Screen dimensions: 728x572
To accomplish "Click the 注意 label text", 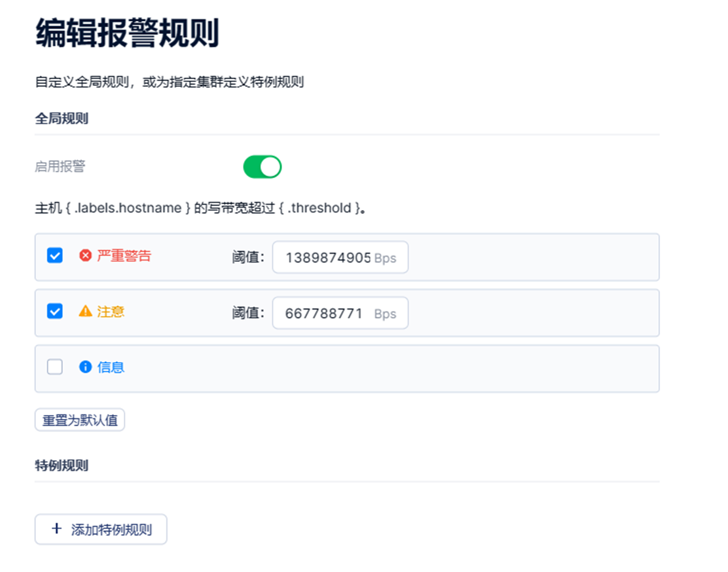I will [111, 312].
